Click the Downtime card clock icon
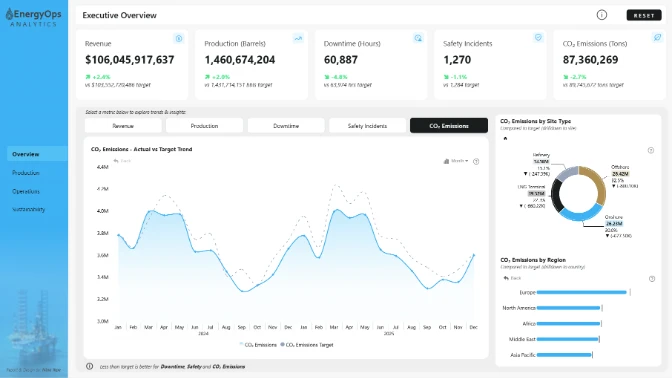 [x=418, y=39]
